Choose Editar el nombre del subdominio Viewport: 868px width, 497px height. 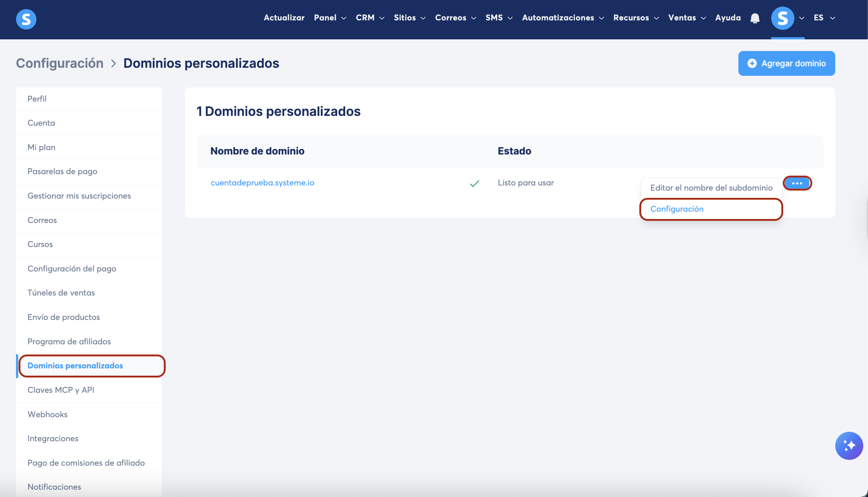pyautogui.click(x=711, y=188)
